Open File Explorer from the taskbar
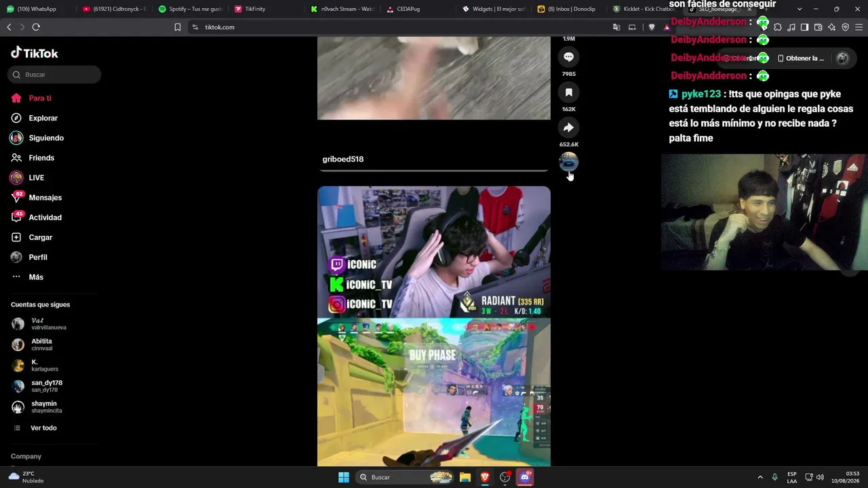This screenshot has width=868, height=488. [465, 477]
